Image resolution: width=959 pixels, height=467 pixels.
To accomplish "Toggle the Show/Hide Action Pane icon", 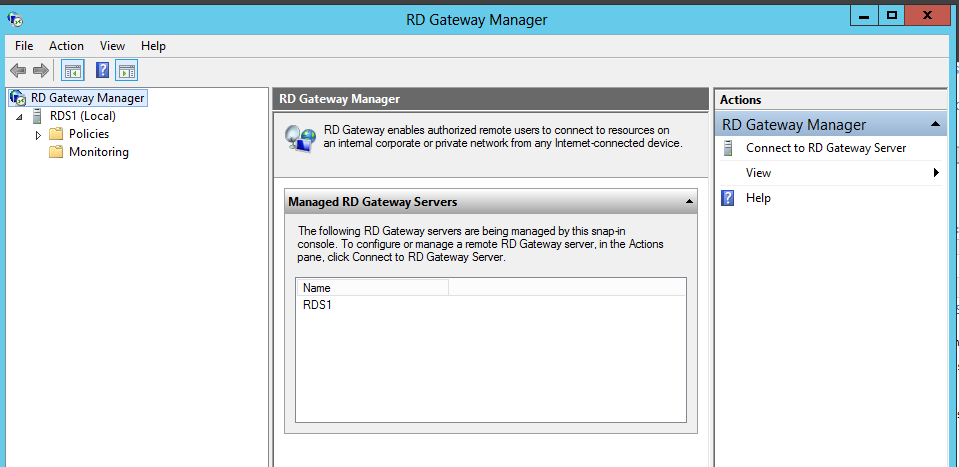I will coord(127,71).
